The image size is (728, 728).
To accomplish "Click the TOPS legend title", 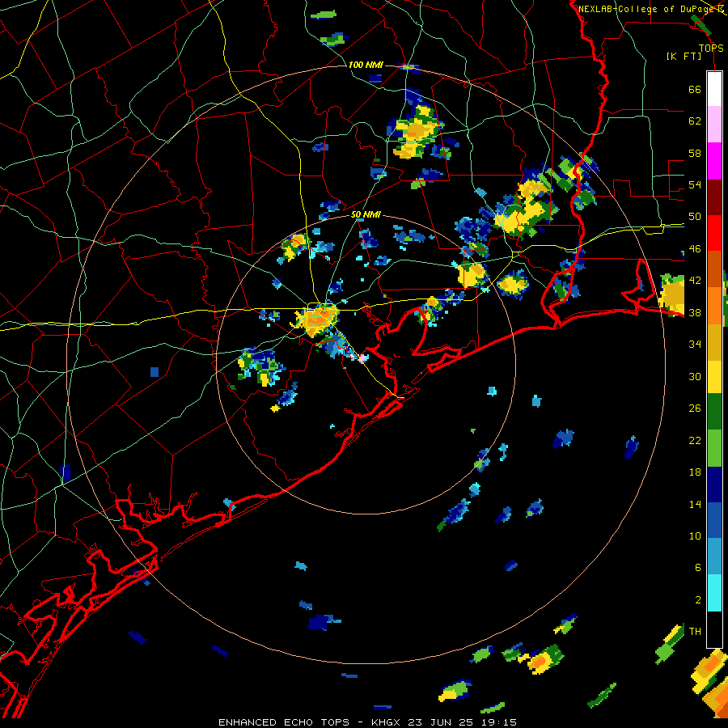I will 711,48.
